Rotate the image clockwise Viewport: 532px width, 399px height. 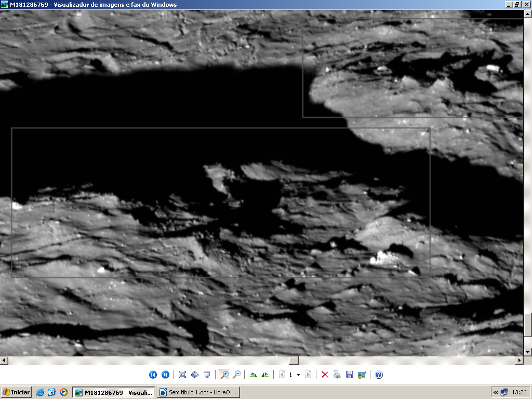pyautogui.click(x=253, y=375)
